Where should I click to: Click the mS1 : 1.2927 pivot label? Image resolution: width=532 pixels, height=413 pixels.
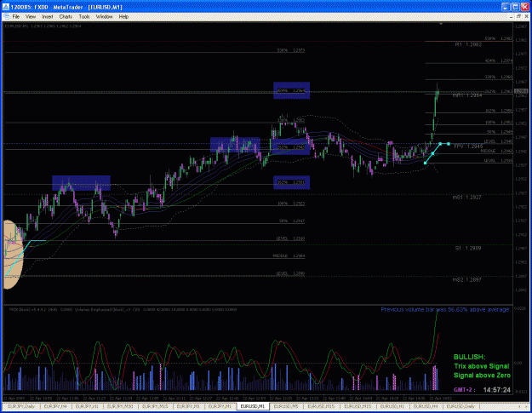(466, 198)
